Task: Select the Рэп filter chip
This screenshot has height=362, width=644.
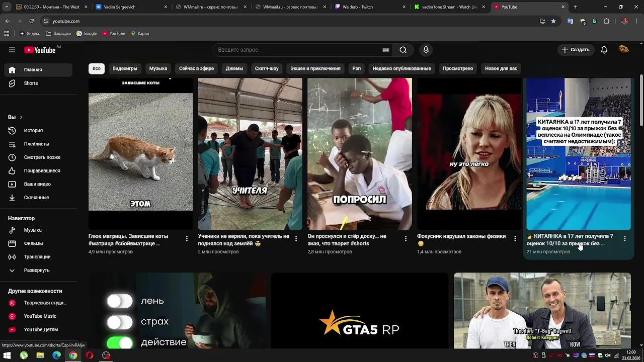Action: tap(357, 68)
